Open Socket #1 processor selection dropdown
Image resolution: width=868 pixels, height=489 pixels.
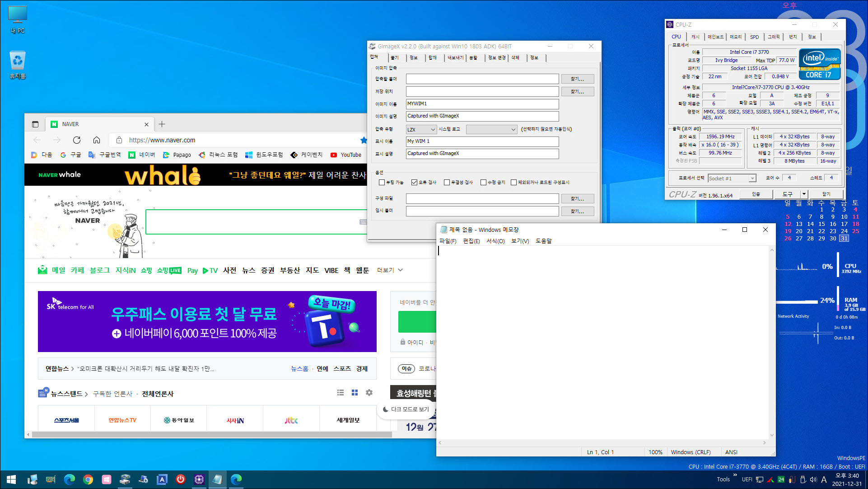(x=732, y=179)
